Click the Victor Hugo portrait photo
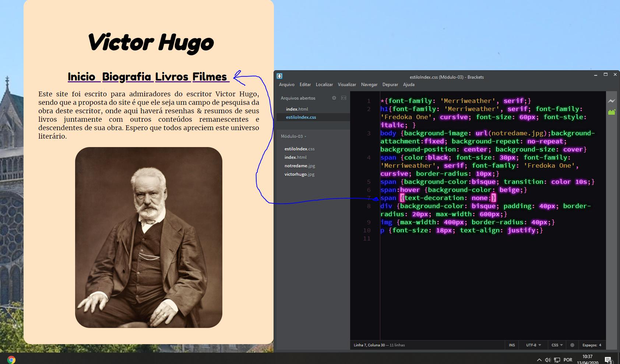Screen dimensions: 620x364 tap(149, 238)
